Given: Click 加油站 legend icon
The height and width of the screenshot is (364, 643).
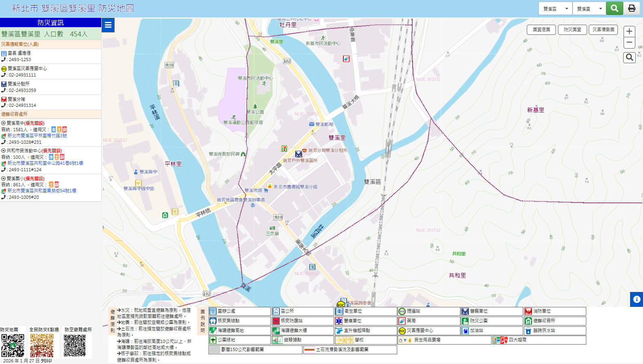Looking at the screenshot, I should click(x=465, y=330).
